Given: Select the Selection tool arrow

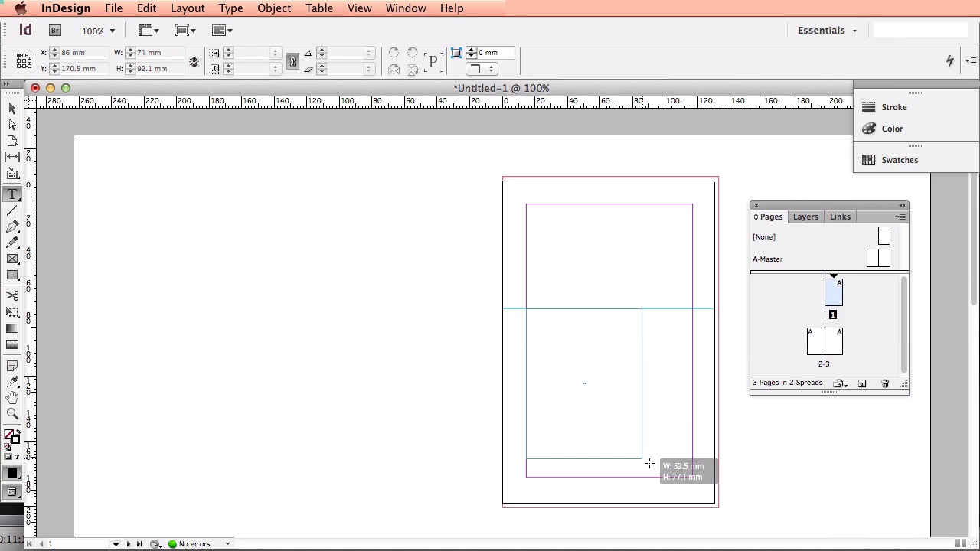Looking at the screenshot, I should pos(12,109).
